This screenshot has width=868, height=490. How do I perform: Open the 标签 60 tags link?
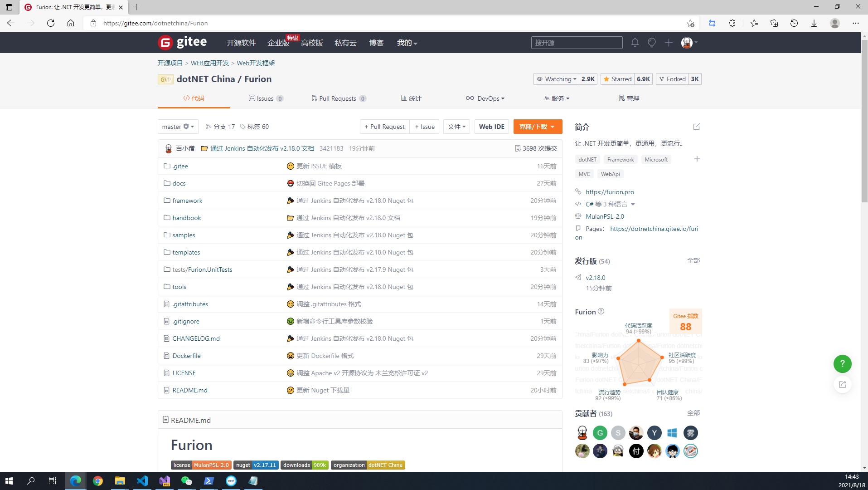point(254,127)
